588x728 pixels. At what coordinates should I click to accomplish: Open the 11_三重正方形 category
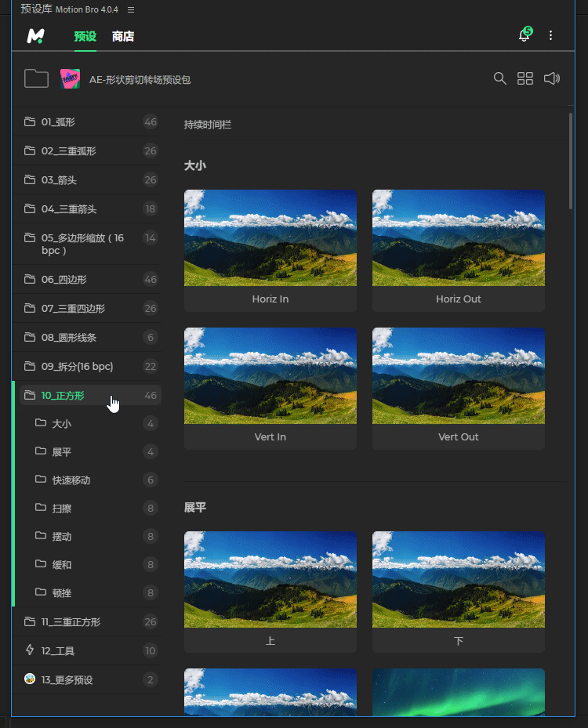(x=87, y=621)
